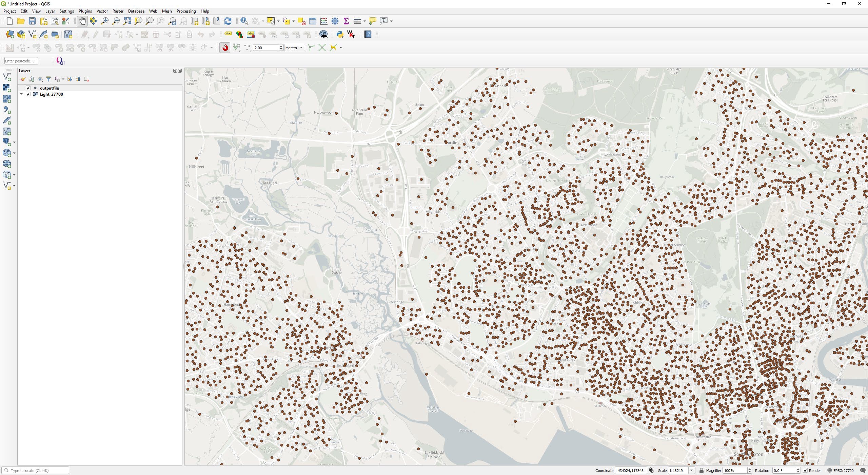The width and height of the screenshot is (868, 475).
Task: Launch the QuickWKT plugin
Action: 351,34
